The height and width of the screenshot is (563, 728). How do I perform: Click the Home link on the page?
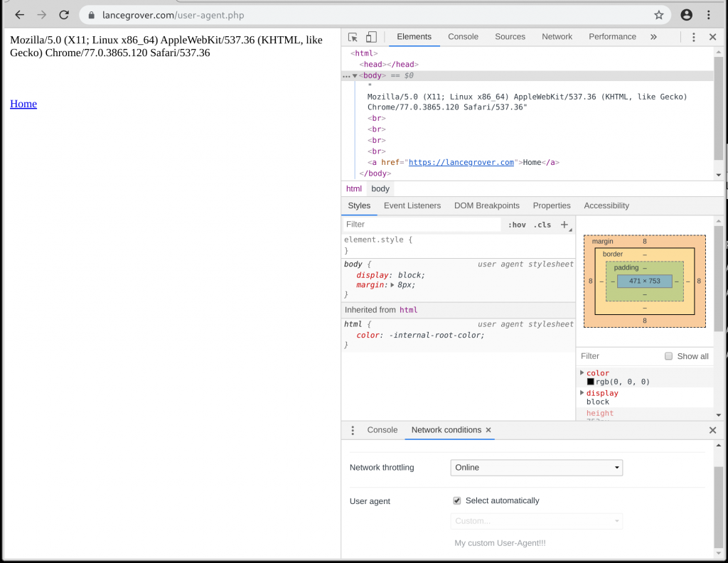coord(23,104)
